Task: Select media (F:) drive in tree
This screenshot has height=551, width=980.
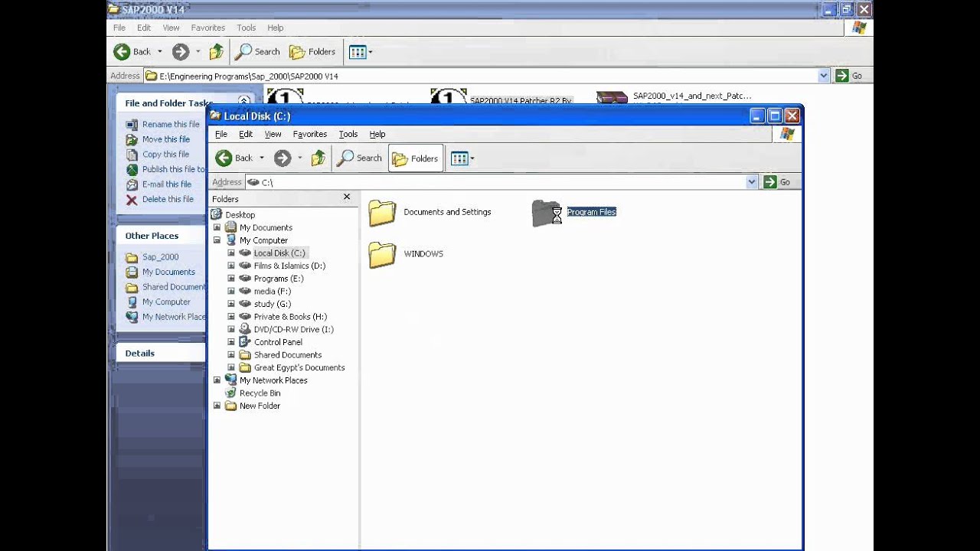Action: point(272,291)
